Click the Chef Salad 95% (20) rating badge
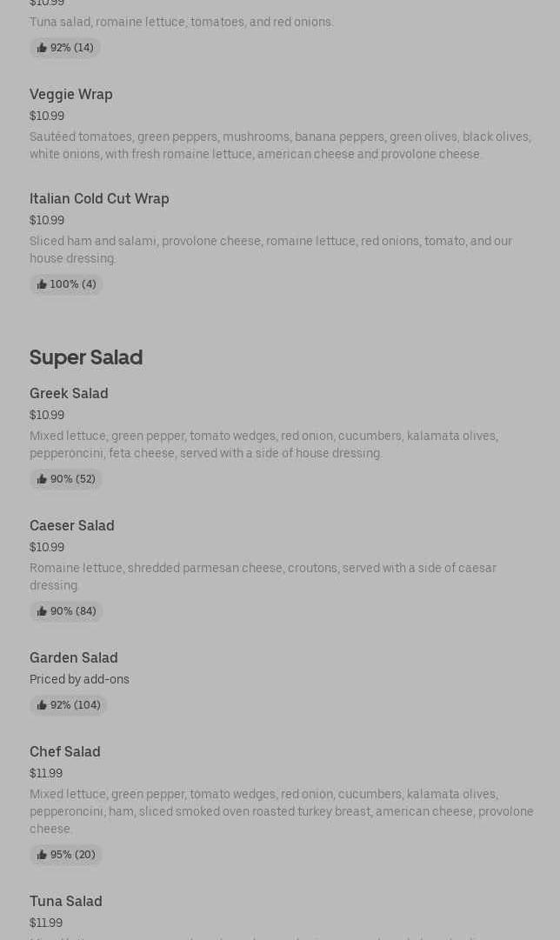Viewport: 560px width, 940px height. pyautogui.click(x=66, y=855)
